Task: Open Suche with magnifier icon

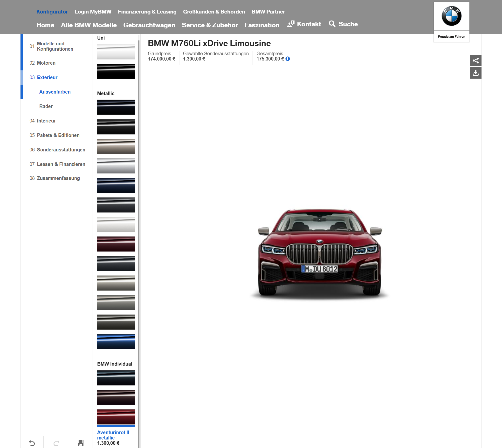Action: point(343,24)
